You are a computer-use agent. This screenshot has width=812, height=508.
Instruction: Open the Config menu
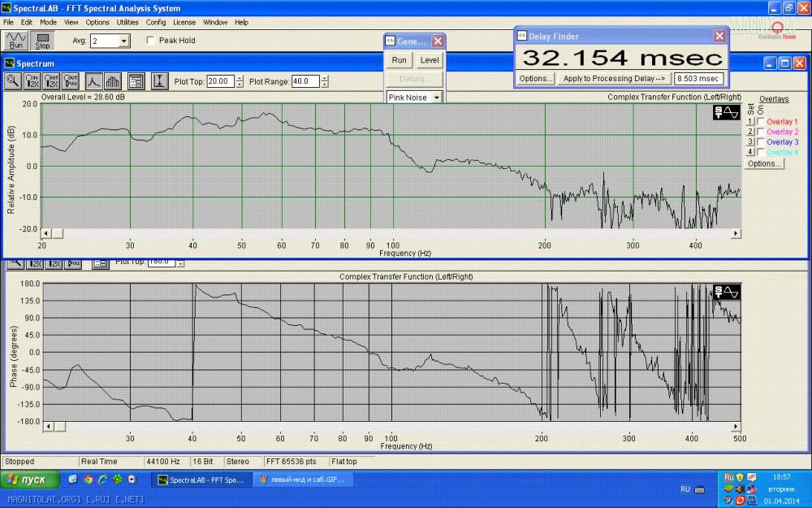(156, 22)
